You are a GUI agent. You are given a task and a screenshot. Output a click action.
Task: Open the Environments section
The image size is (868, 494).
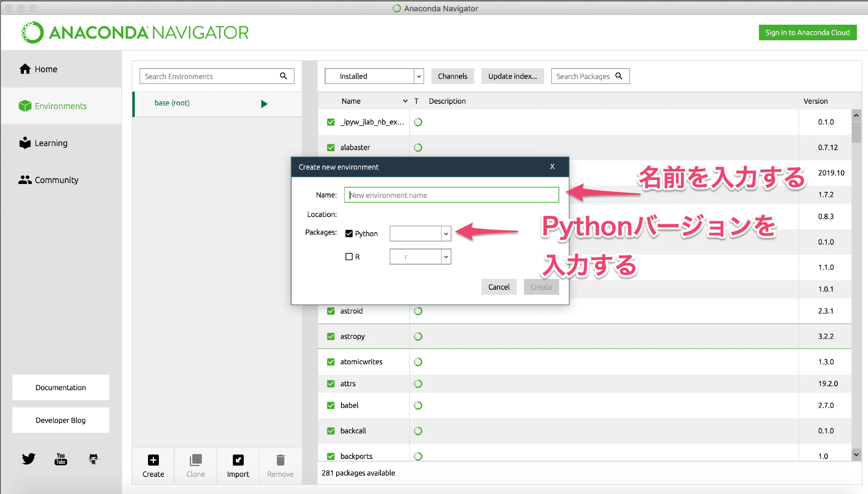tap(61, 106)
